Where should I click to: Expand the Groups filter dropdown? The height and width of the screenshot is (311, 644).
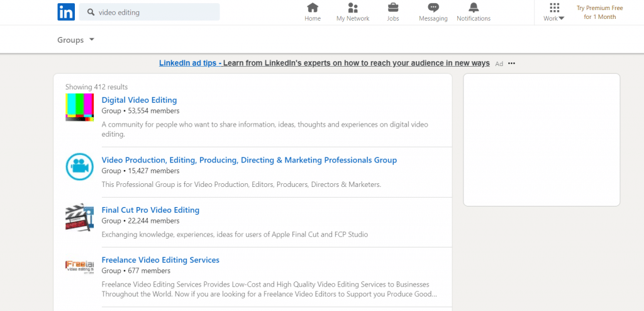point(75,40)
